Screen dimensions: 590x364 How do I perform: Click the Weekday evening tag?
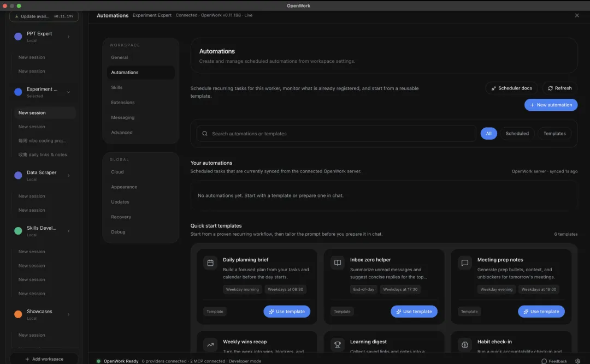pyautogui.click(x=496, y=289)
